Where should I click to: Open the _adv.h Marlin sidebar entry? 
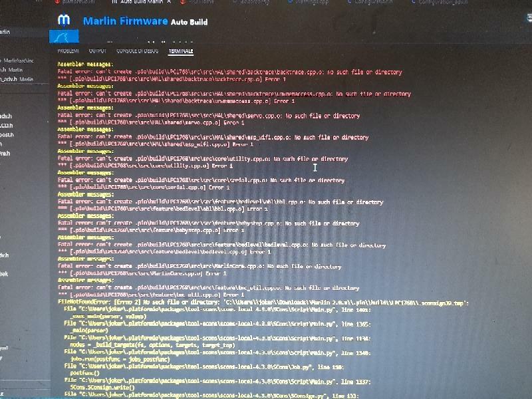pos(17,79)
